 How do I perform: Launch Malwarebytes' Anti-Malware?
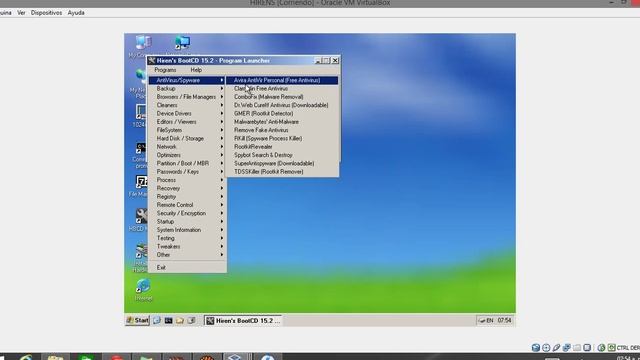[282, 122]
